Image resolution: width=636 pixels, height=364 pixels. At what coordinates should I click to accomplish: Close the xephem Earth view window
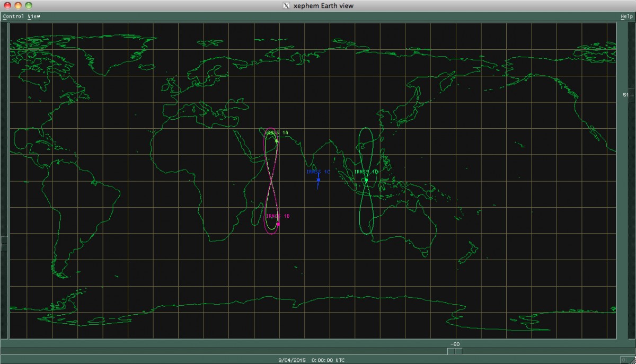click(7, 6)
